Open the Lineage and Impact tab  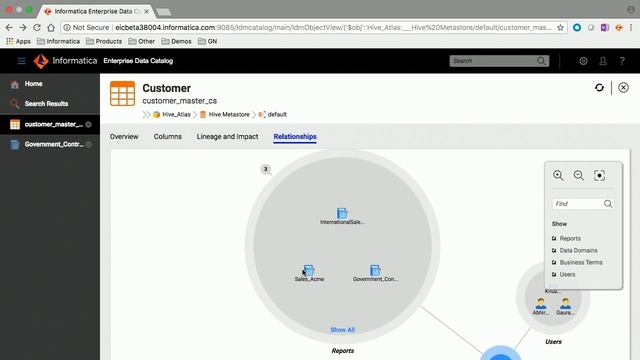(x=227, y=136)
